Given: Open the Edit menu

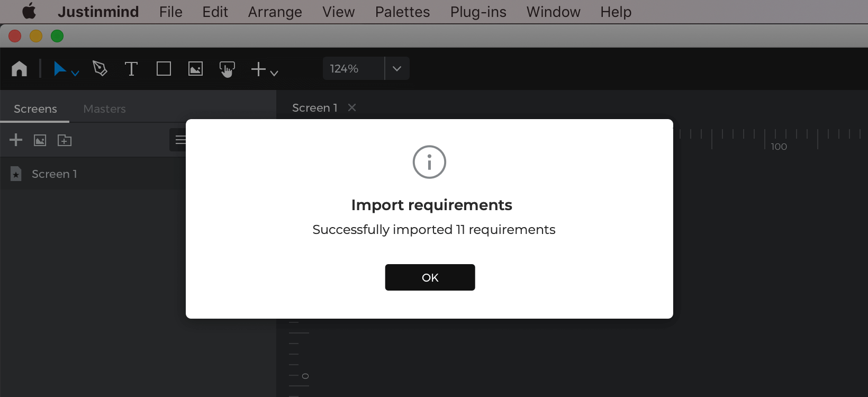Looking at the screenshot, I should coord(215,12).
